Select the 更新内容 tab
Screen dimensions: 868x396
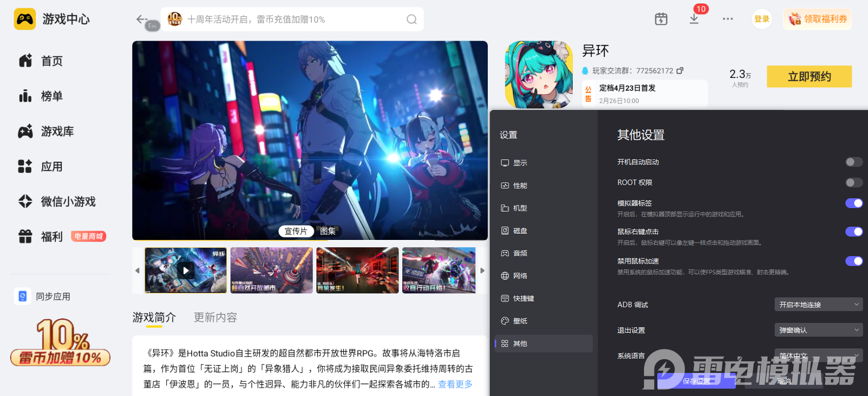[215, 317]
